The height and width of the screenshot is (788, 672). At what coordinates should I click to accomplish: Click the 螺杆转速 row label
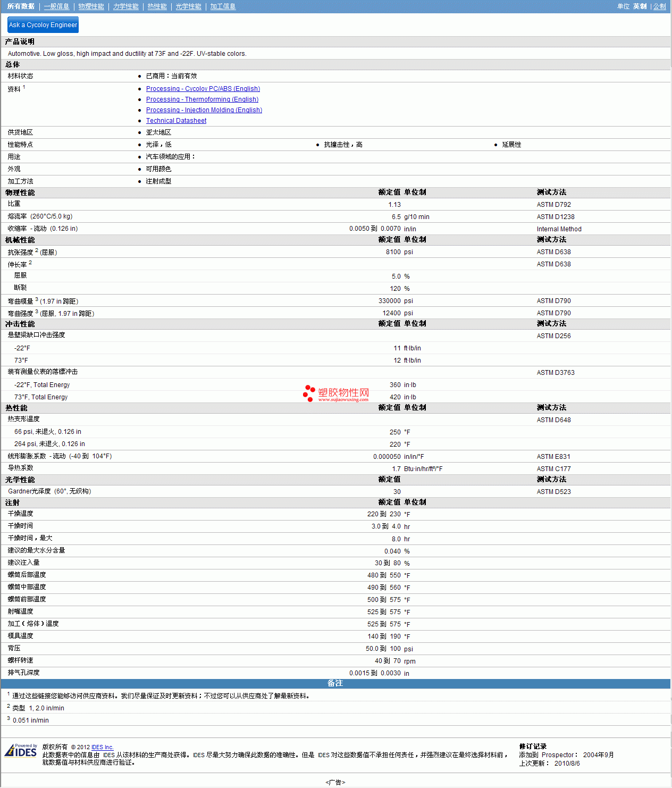click(20, 660)
